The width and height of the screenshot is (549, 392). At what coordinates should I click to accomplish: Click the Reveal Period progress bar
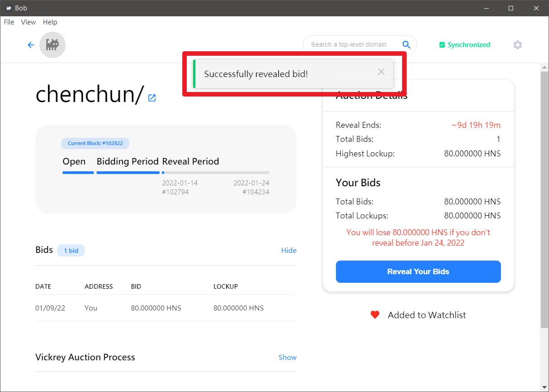215,173
